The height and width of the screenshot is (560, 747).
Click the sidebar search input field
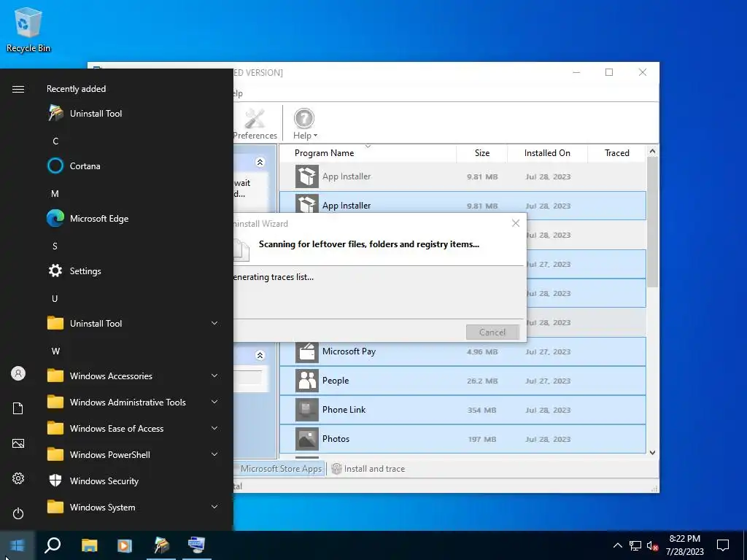point(249,377)
